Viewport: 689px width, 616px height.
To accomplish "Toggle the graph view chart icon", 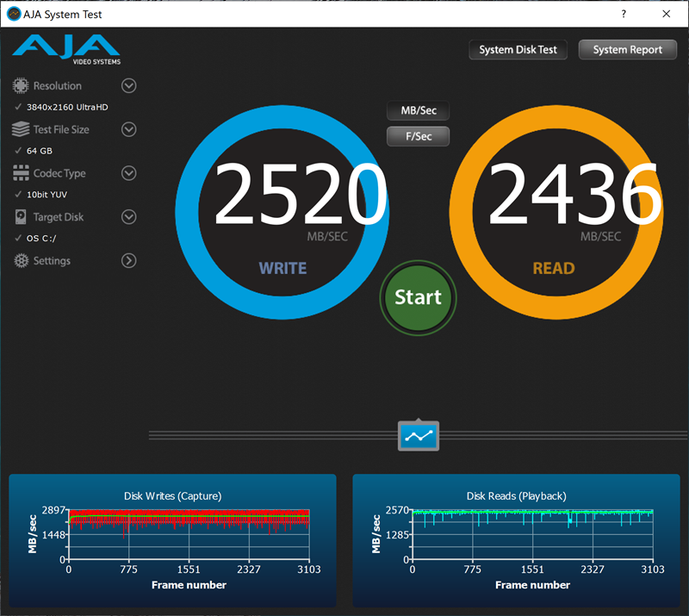I will 419,436.
